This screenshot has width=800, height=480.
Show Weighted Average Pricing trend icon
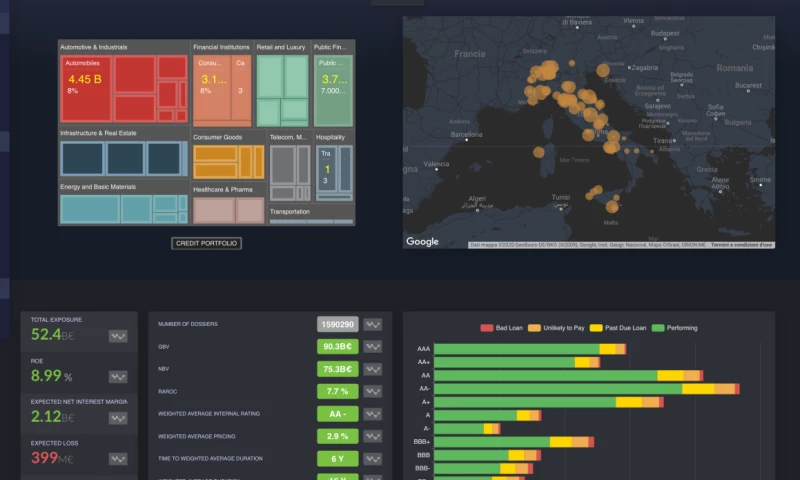pyautogui.click(x=373, y=436)
